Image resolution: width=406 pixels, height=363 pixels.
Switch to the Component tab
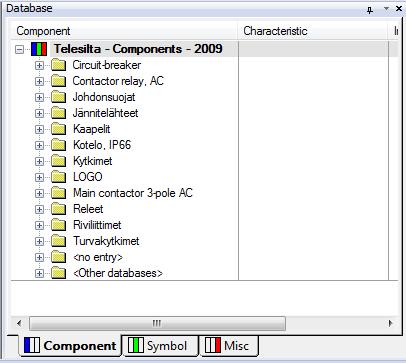click(x=70, y=346)
